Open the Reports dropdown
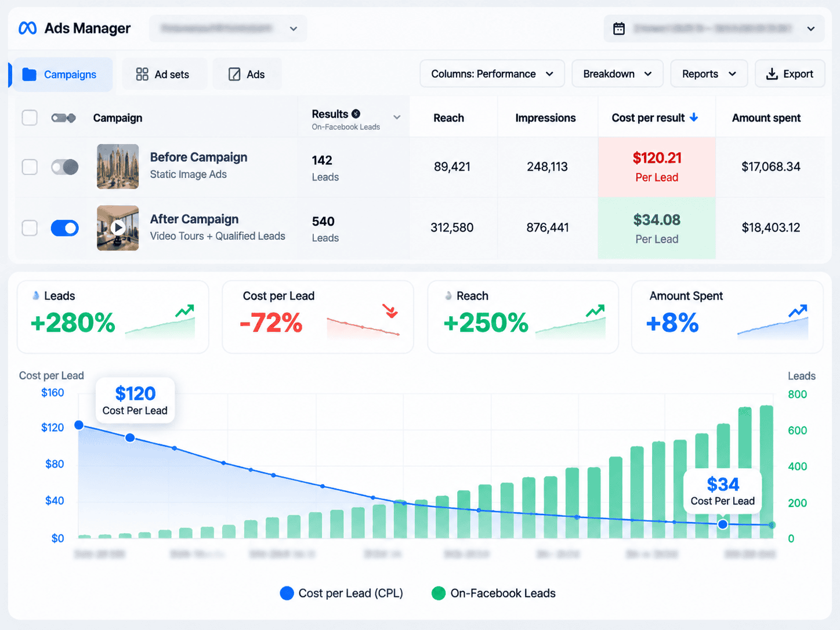Image resolution: width=840 pixels, height=630 pixels. (x=709, y=74)
